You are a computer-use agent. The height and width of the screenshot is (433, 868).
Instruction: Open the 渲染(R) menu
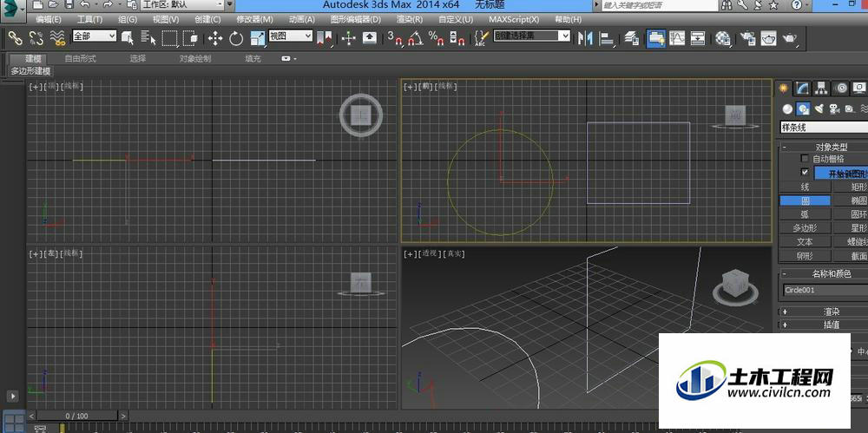[410, 19]
